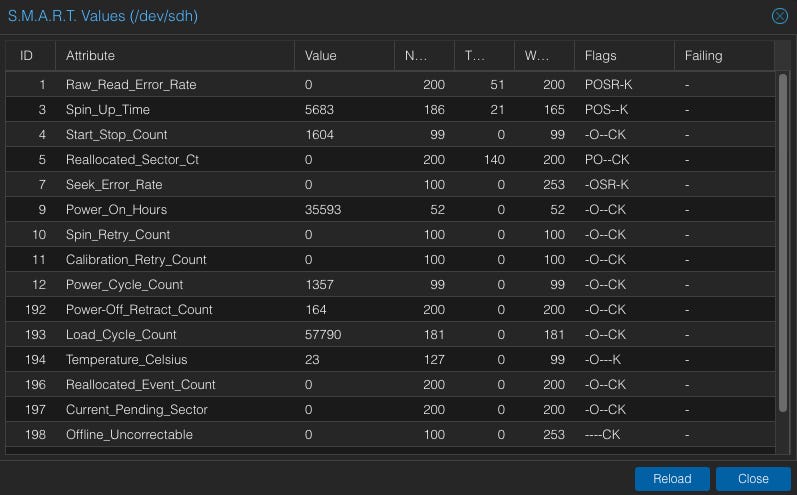The width and height of the screenshot is (797, 495).
Task: Click the Close button
Action: (753, 479)
